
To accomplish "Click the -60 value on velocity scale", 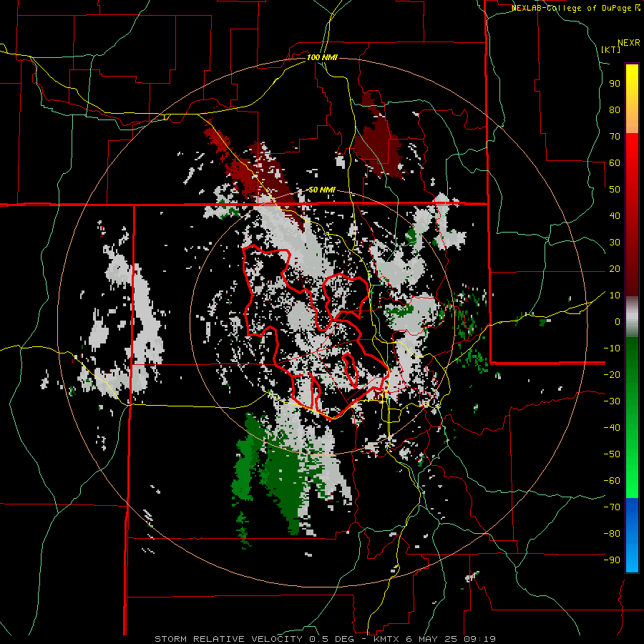I will (x=612, y=481).
